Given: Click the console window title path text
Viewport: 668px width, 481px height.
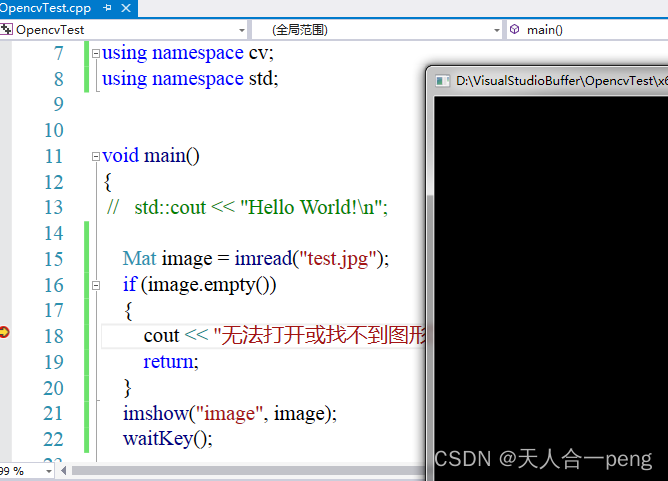Looking at the screenshot, I should [561, 81].
